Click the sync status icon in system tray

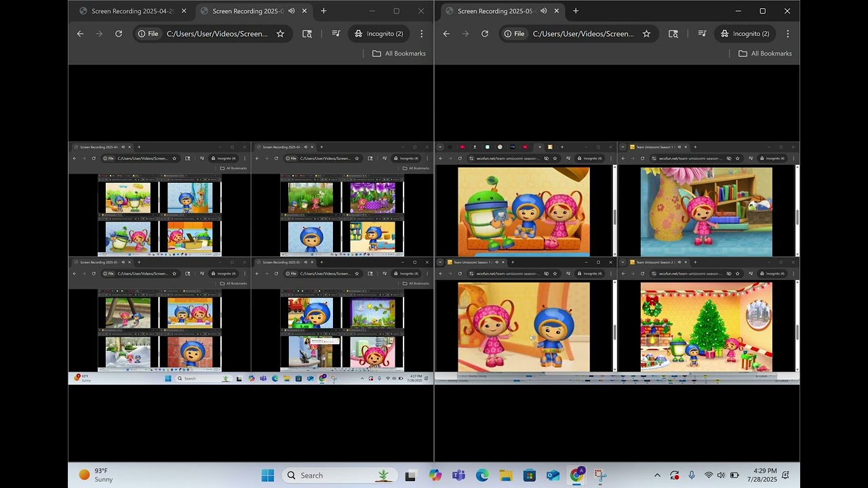[x=675, y=475]
